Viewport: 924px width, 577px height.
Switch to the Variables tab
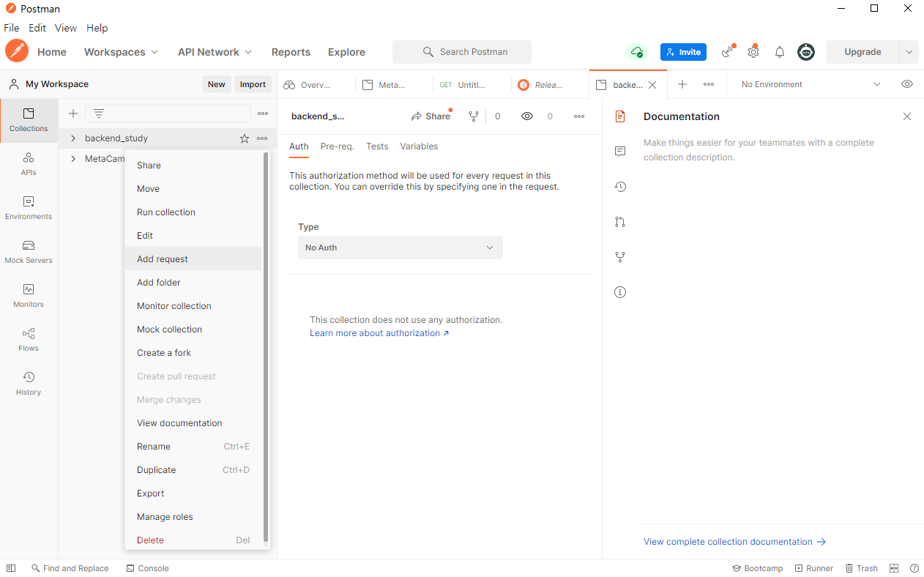pos(419,146)
